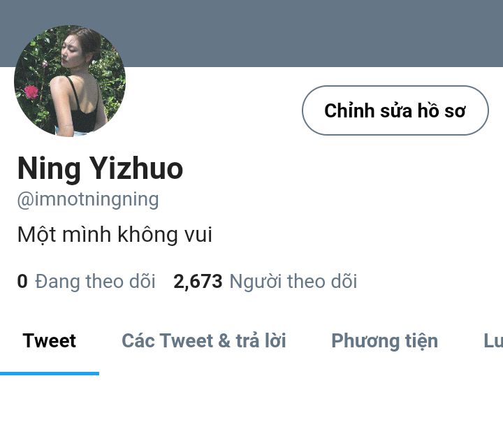Open the Đang theo dõi following list
This screenshot has height=448, width=503.
coord(95,282)
